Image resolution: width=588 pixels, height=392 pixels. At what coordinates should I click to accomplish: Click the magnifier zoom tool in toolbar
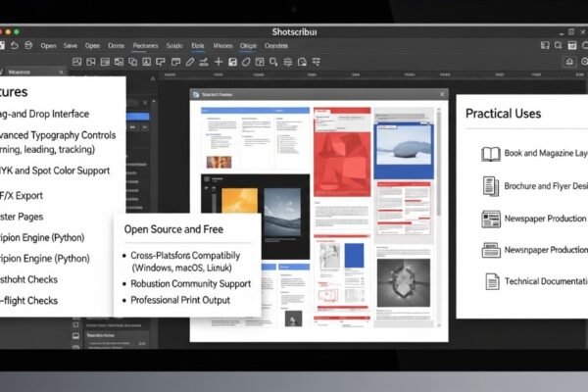click(273, 62)
